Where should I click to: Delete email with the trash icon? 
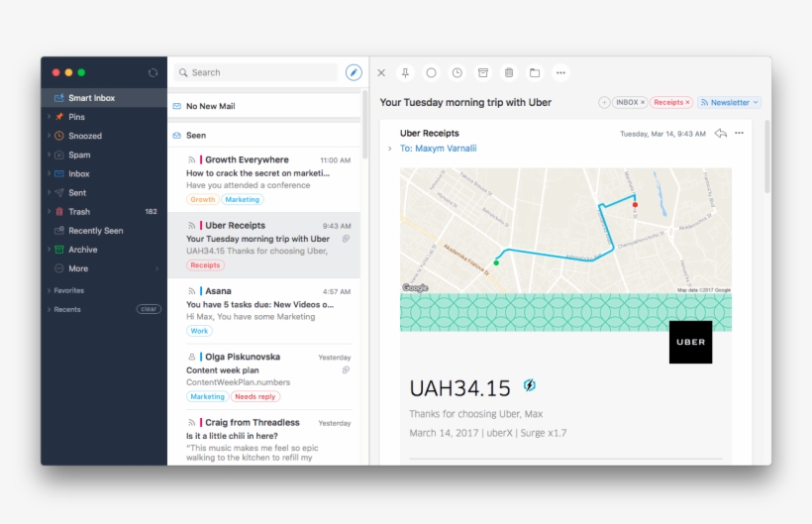[x=509, y=72]
